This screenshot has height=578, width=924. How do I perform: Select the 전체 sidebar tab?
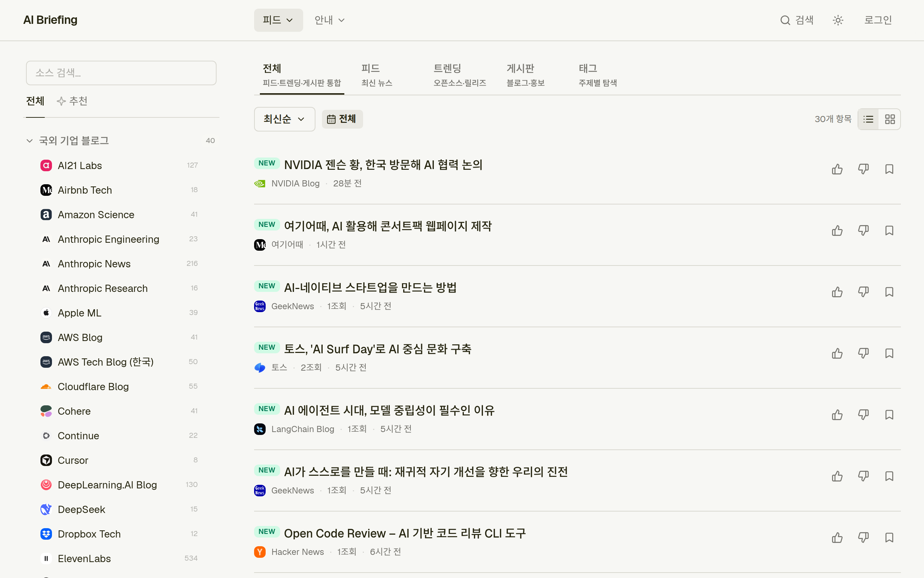point(35,101)
